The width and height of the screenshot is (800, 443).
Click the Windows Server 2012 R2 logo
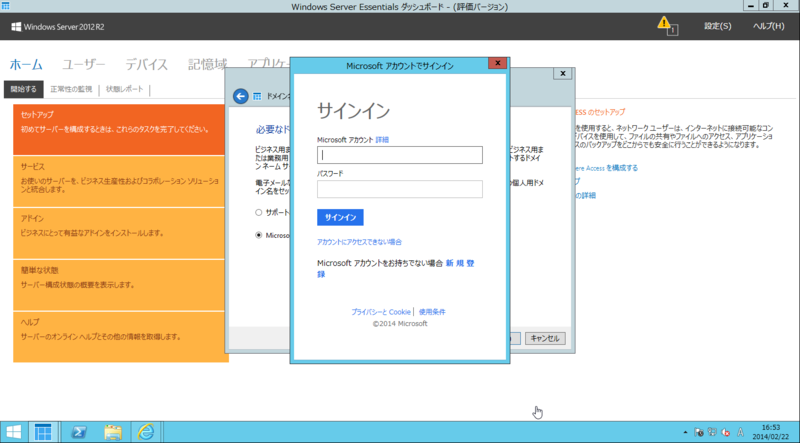(58, 27)
